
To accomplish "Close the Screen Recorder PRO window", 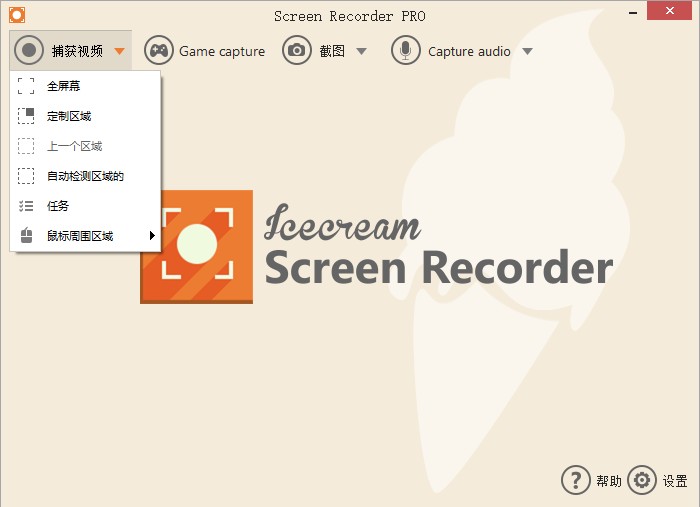I will (670, 11).
